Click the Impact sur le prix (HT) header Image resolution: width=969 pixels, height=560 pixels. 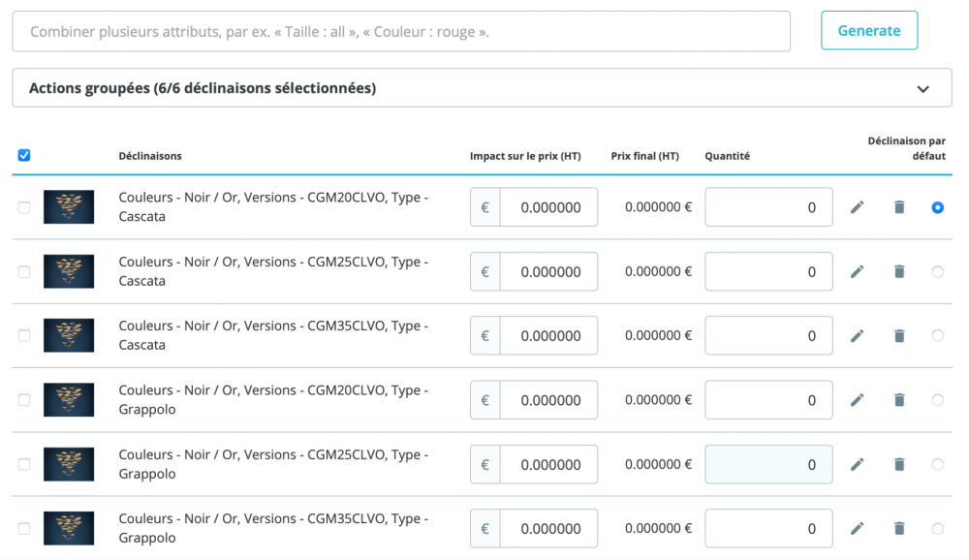click(x=525, y=156)
